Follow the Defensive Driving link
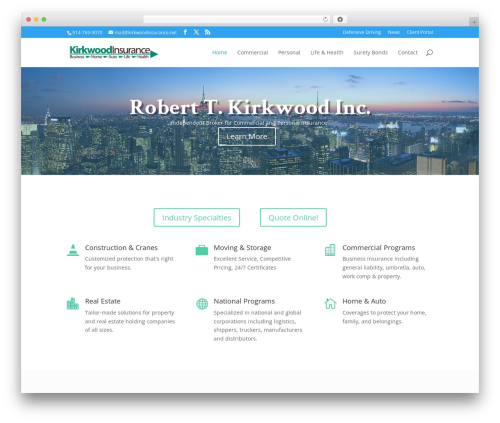Screen dimensions: 500x423 coord(362,32)
